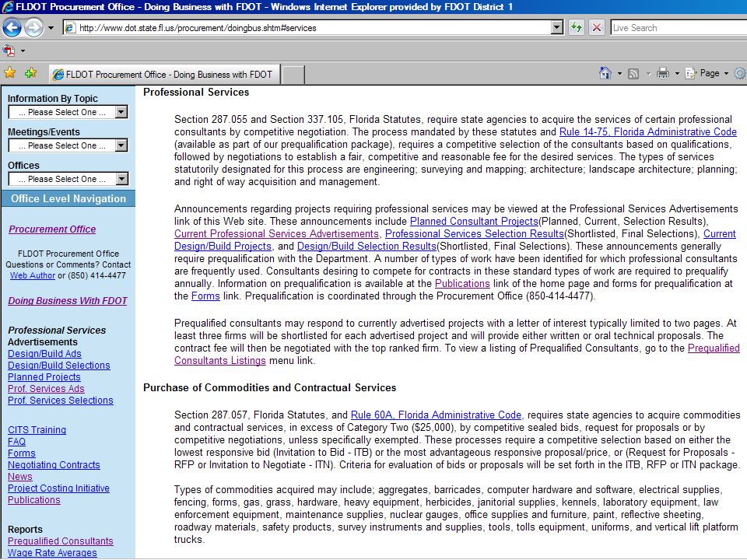Open Prequalified Consultants report link
The height and width of the screenshot is (560, 747).
(x=61, y=541)
